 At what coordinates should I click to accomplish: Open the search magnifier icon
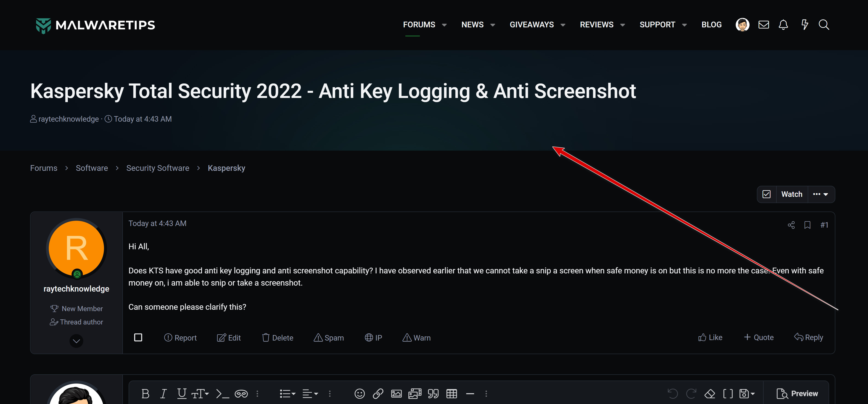(824, 25)
